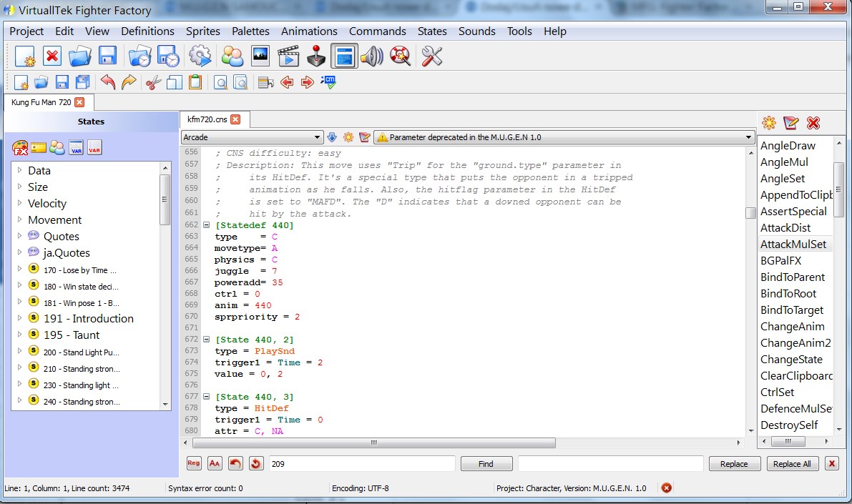Select the Kung Fu Man 720 project tab

click(41, 102)
